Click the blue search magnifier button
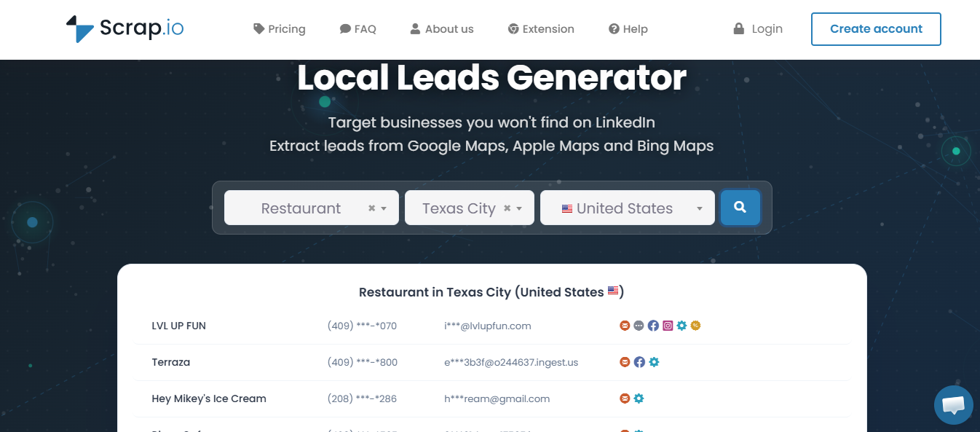Screen dimensions: 980x432 (x=740, y=208)
